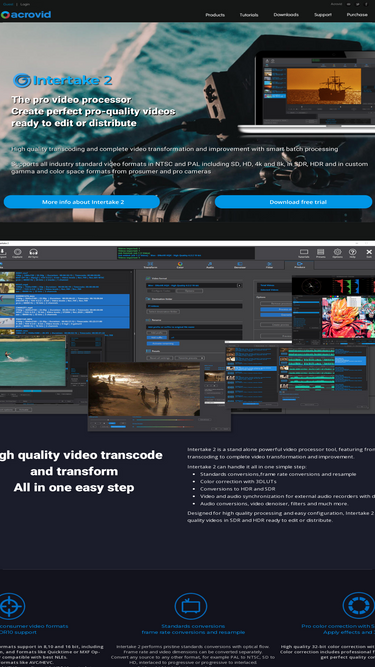Open the Tutorials menu
This screenshot has height=667, width=375.
point(249,15)
